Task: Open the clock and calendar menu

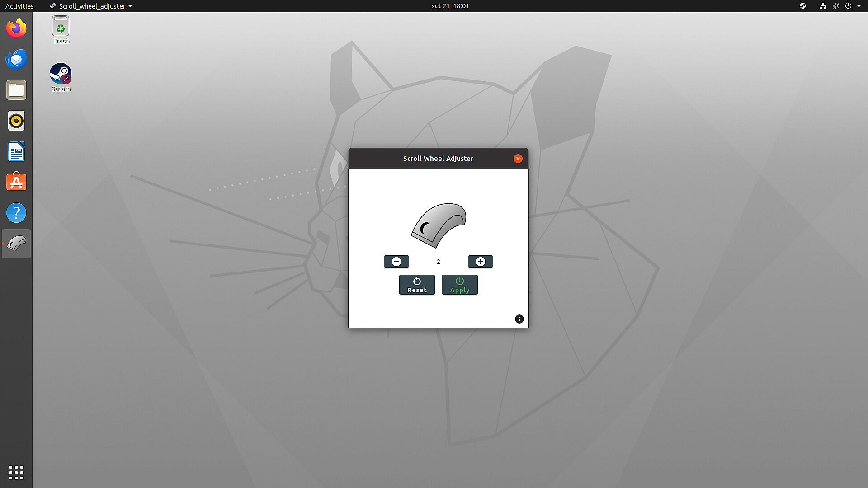Action: (450, 6)
